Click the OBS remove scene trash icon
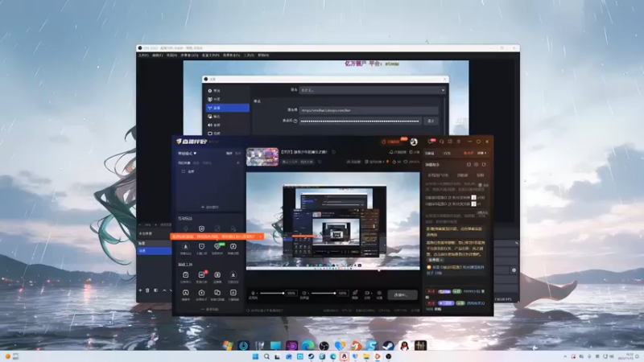This screenshot has height=362, width=644. coord(147,290)
